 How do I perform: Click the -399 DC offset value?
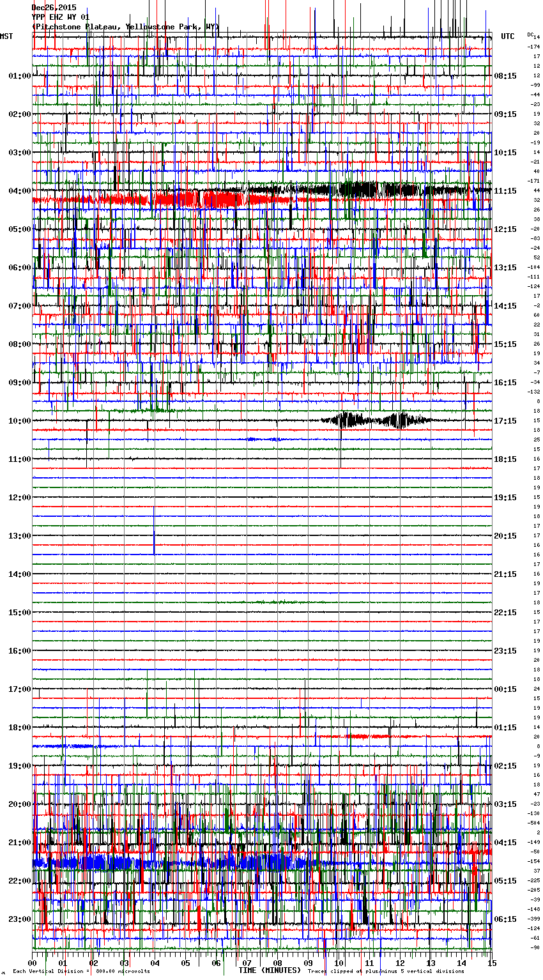coord(533,919)
